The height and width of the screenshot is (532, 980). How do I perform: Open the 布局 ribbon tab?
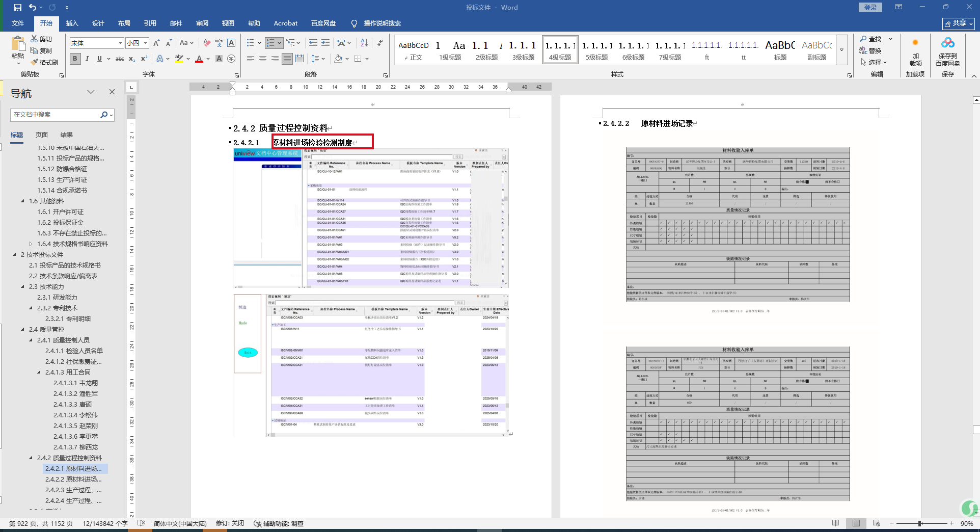tap(124, 23)
